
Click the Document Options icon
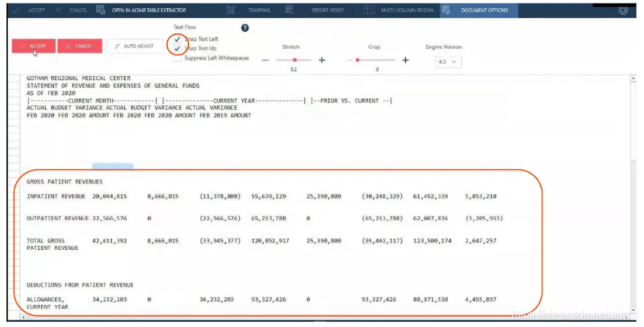click(446, 10)
